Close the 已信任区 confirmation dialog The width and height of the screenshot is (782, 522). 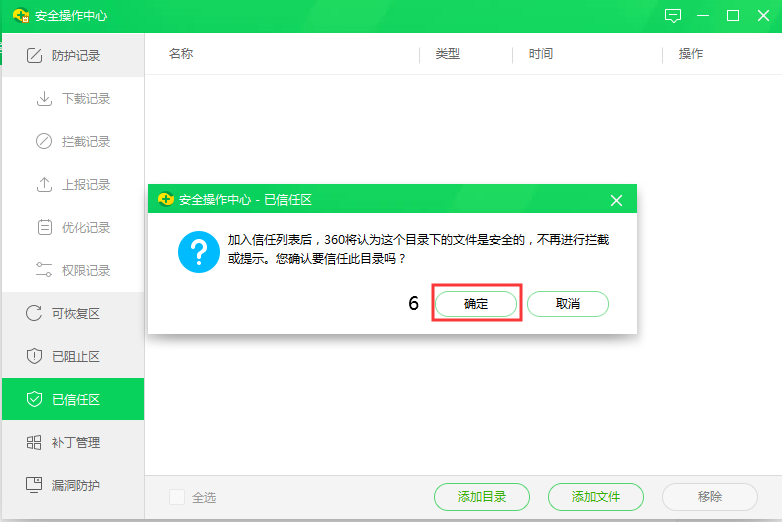coord(616,200)
